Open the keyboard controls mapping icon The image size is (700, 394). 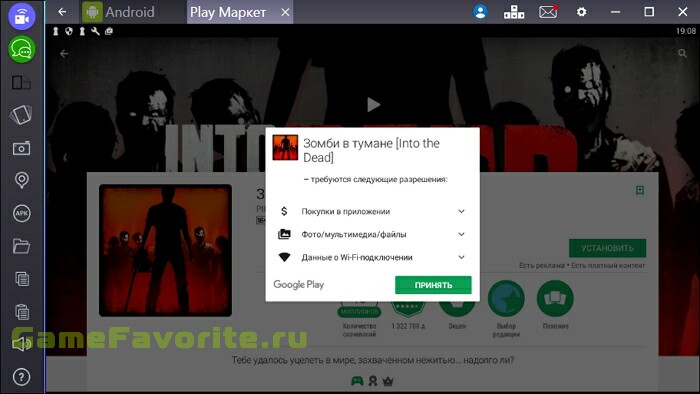[514, 12]
